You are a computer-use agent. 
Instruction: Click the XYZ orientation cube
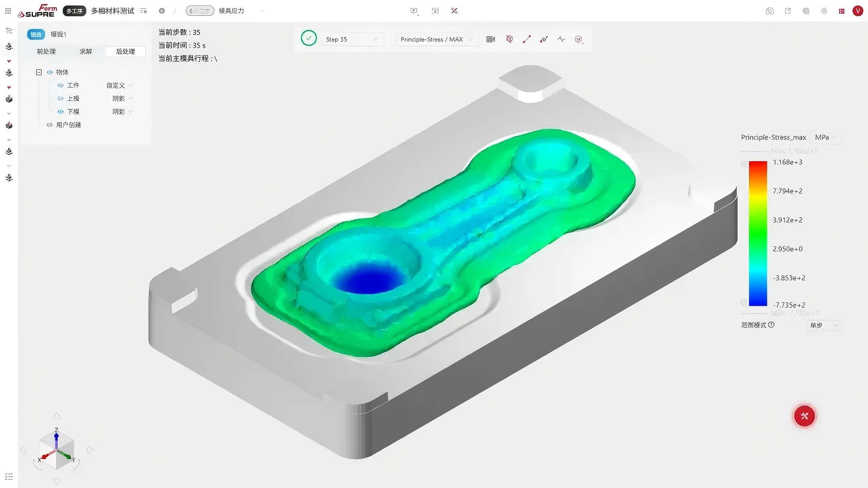pos(57,450)
